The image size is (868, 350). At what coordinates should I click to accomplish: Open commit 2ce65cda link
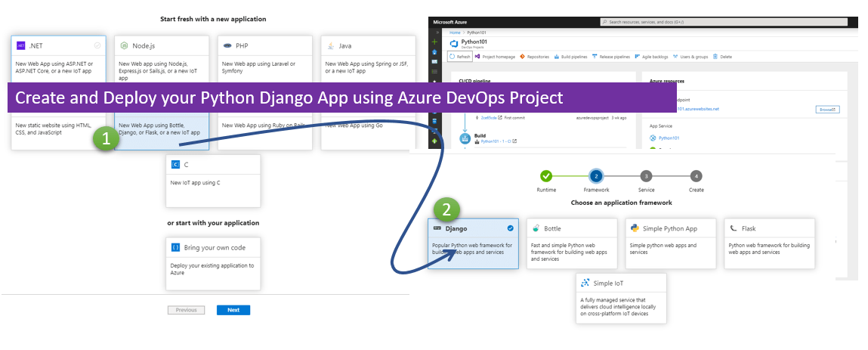(x=489, y=117)
